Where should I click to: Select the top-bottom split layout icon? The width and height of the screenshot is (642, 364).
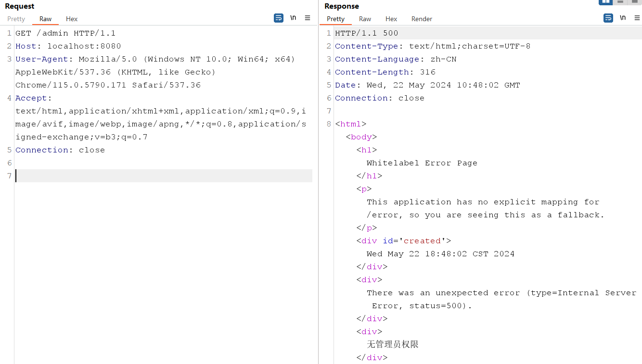pyautogui.click(x=620, y=2)
